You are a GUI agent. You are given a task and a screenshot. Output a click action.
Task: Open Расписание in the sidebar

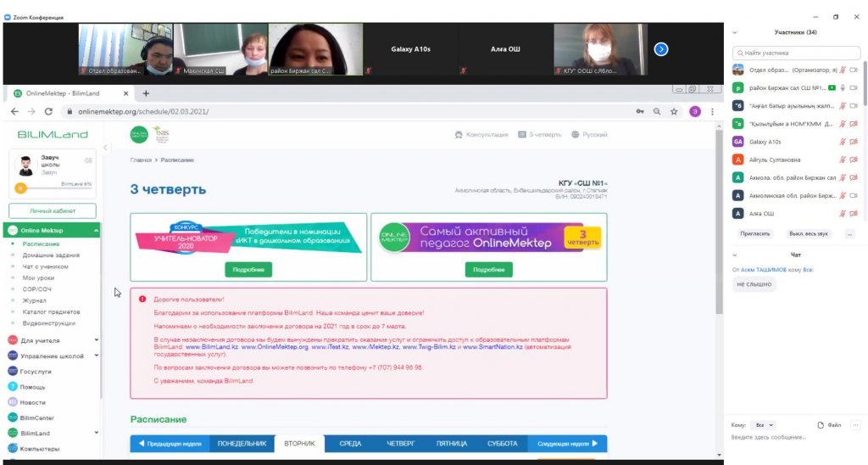[x=41, y=244]
